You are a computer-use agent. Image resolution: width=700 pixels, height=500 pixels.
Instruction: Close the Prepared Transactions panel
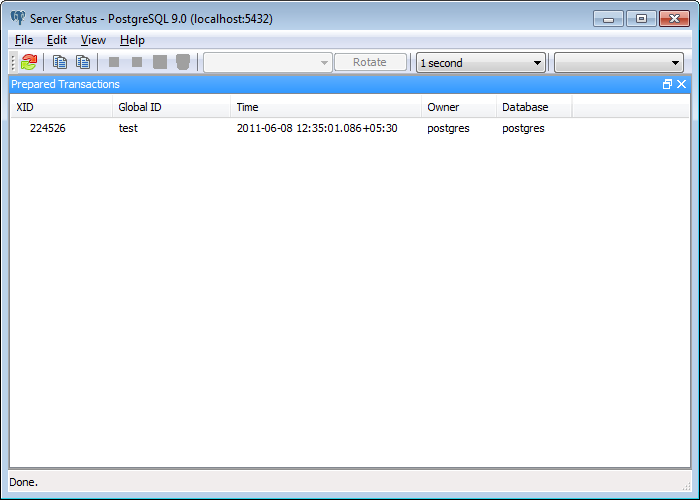pyautogui.click(x=681, y=85)
